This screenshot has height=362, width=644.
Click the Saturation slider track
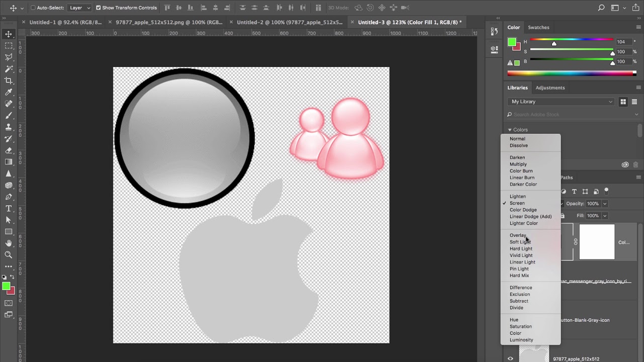(x=572, y=49)
